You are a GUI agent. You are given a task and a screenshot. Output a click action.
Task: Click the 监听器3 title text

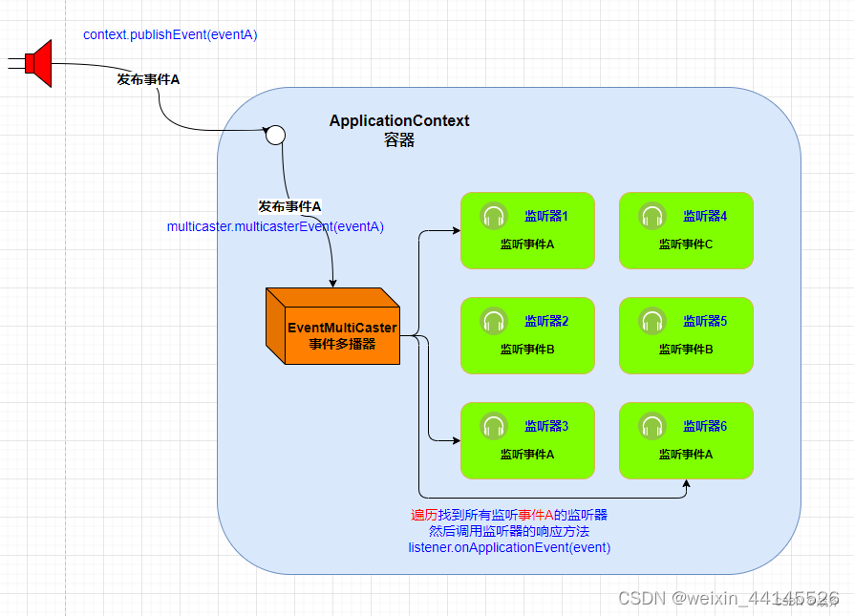546,427
